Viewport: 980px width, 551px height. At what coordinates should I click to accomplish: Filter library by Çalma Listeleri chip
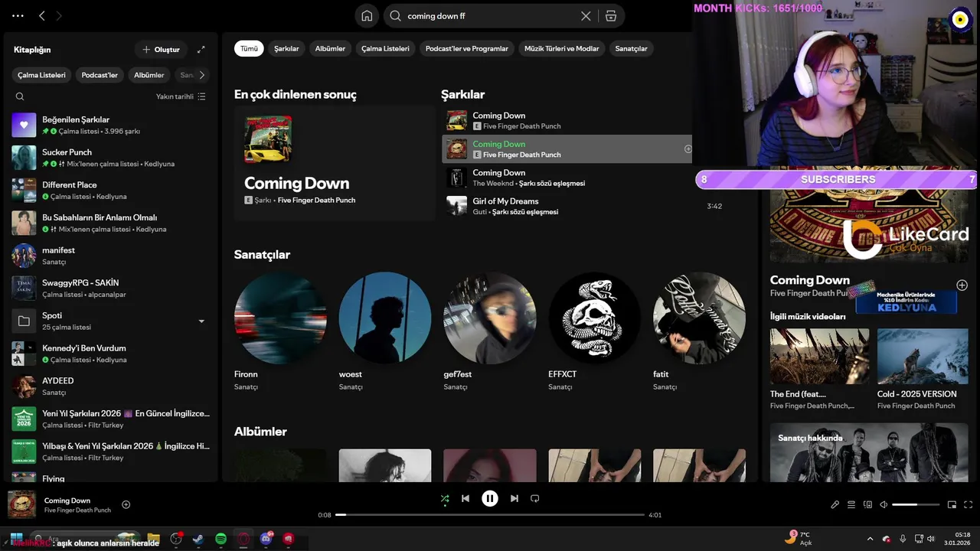click(42, 75)
